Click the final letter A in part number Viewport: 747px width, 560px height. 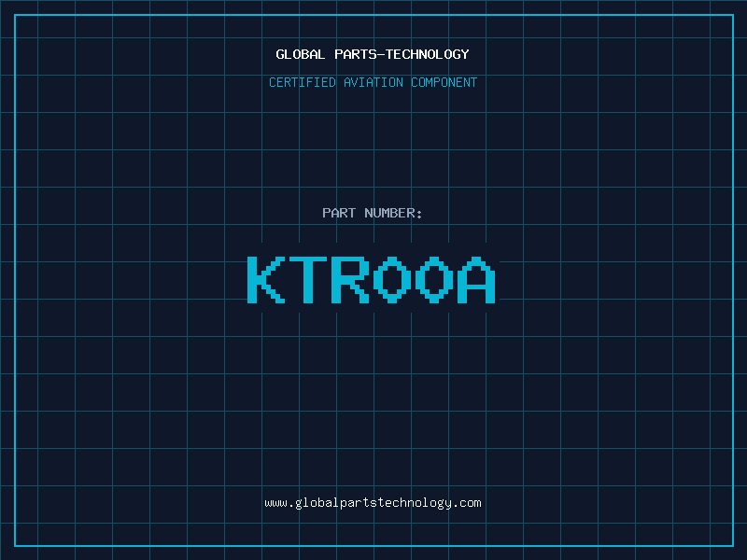pyautogui.click(x=476, y=280)
